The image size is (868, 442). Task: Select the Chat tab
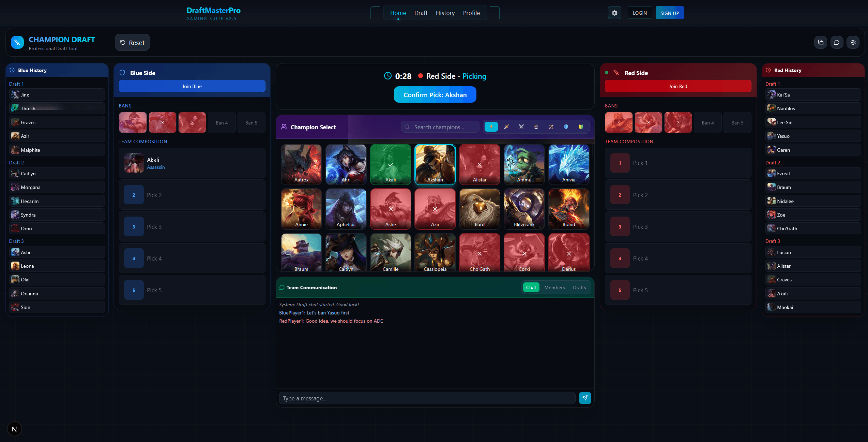coord(531,288)
